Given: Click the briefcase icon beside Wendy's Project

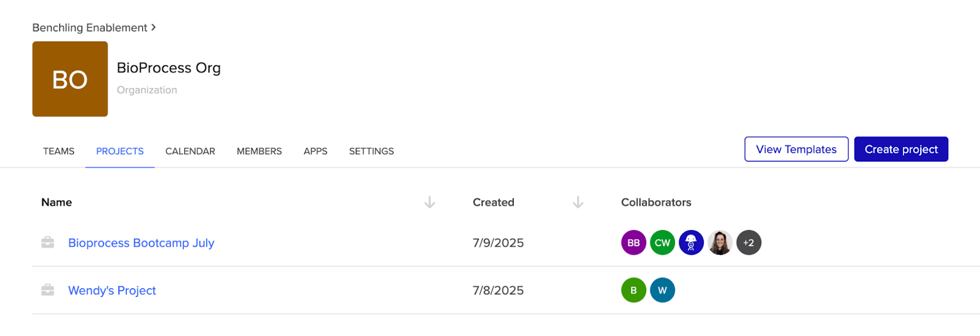Looking at the screenshot, I should point(48,290).
